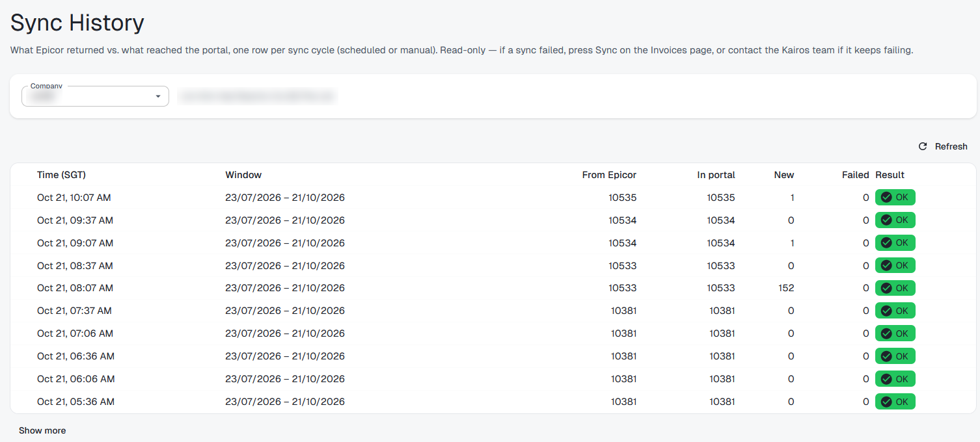
Task: Click window date range in 05:36 AM row
Action: 285,402
